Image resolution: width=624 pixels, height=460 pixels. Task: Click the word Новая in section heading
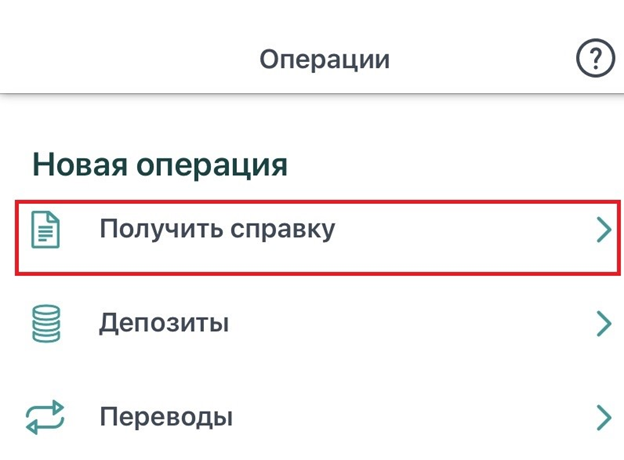tap(78, 164)
